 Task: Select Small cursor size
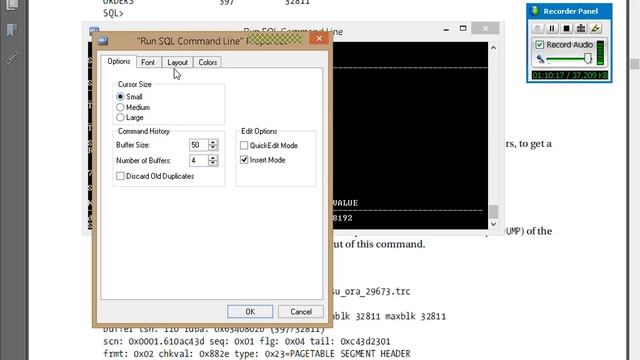120,97
